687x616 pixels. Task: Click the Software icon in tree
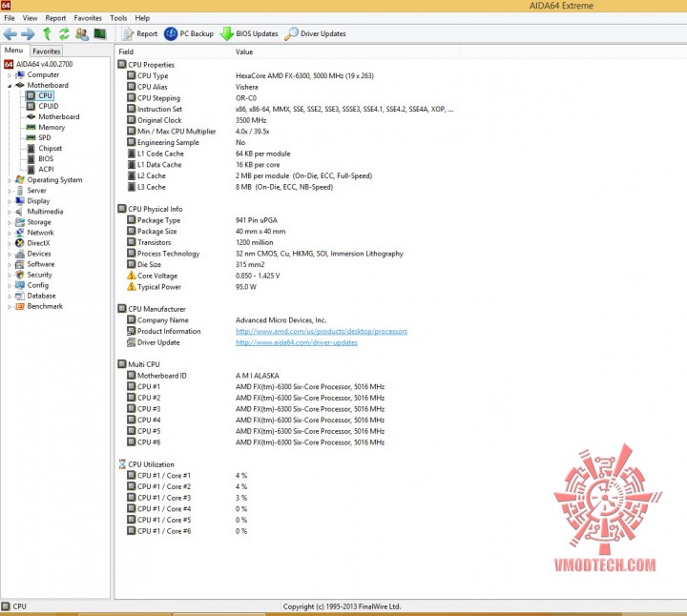click(20, 264)
